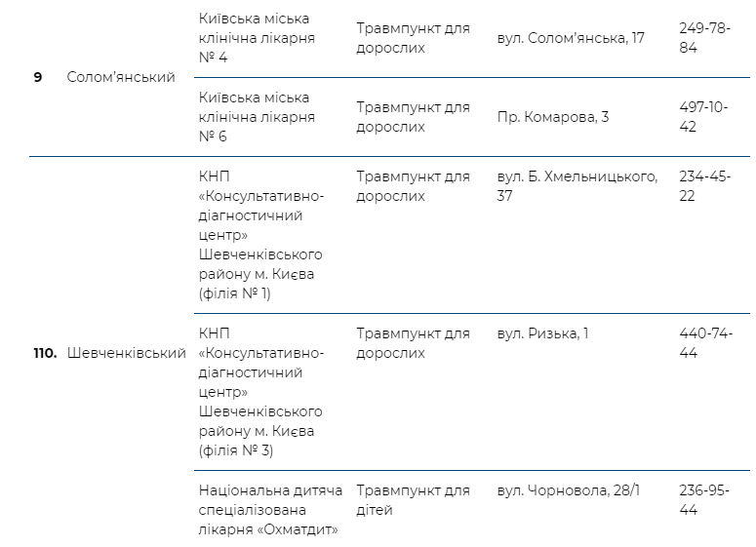Select the КНП entry with філія № 3
756x547 pixels.
260,392
